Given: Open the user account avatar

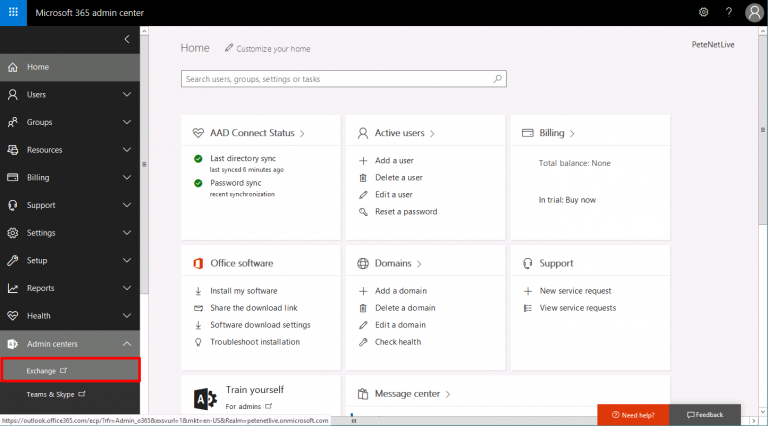Looking at the screenshot, I should pos(754,13).
